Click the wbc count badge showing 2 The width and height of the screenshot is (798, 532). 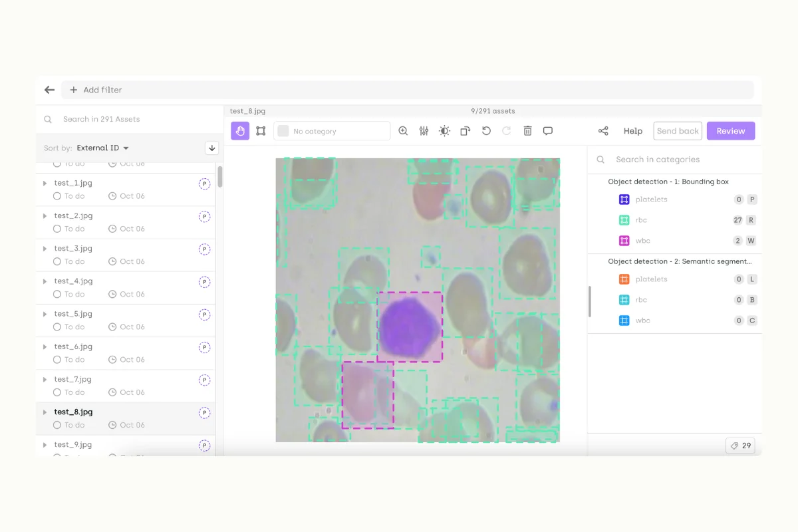pyautogui.click(x=738, y=241)
